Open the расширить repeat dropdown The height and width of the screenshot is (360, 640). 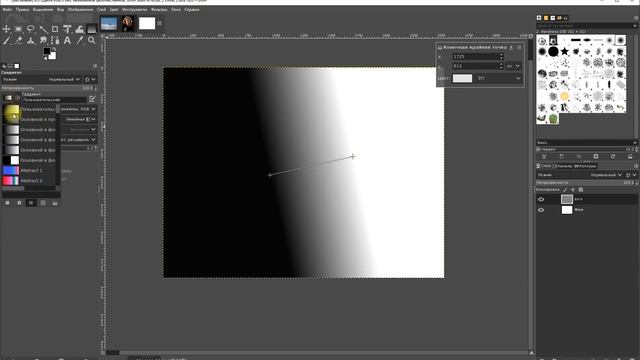(x=78, y=140)
